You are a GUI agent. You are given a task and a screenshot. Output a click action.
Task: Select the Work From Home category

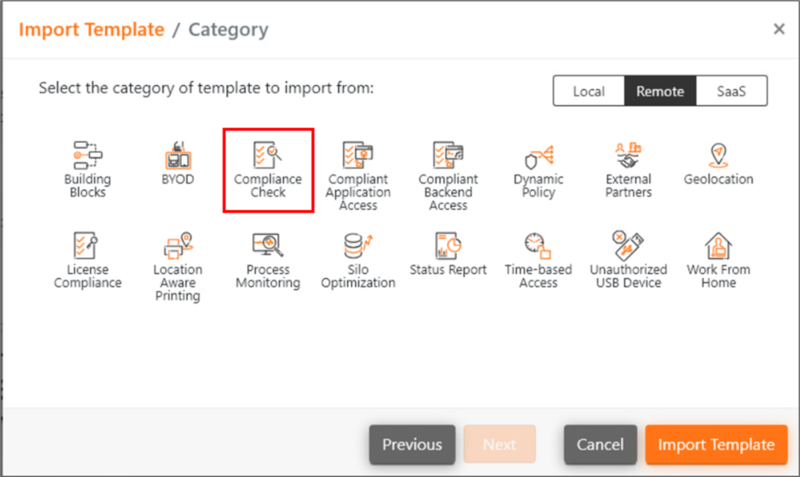click(x=718, y=260)
